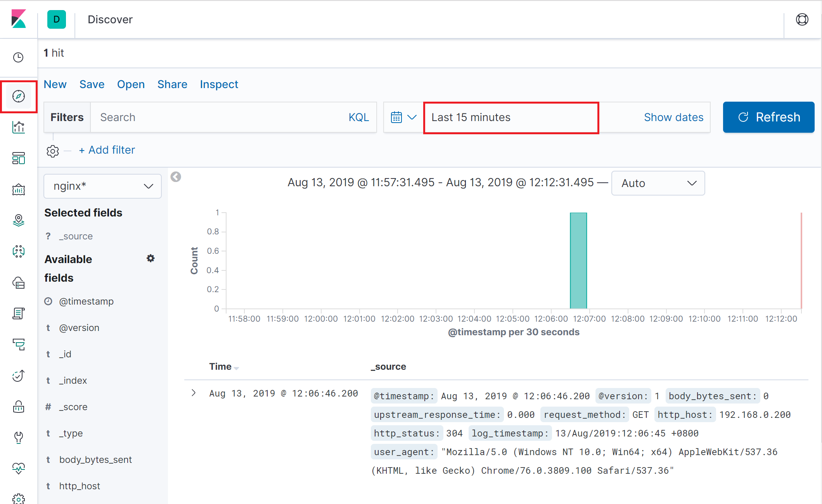Click Inspect in the top menu
The width and height of the screenshot is (822, 504).
click(219, 84)
